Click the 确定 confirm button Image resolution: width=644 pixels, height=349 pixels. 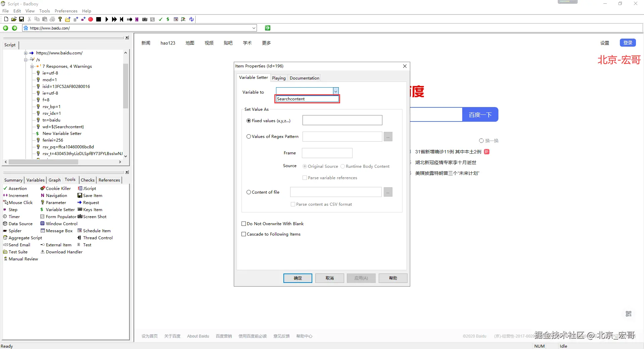298,278
